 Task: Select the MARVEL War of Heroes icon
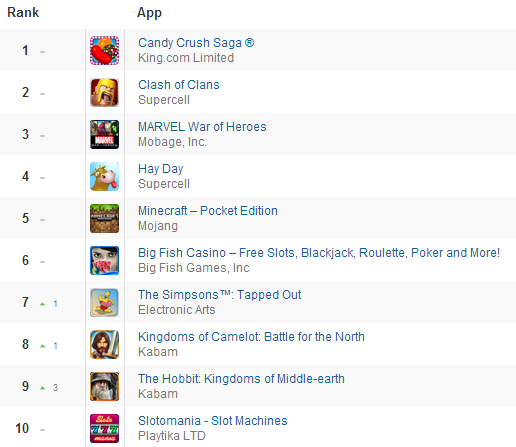click(104, 134)
